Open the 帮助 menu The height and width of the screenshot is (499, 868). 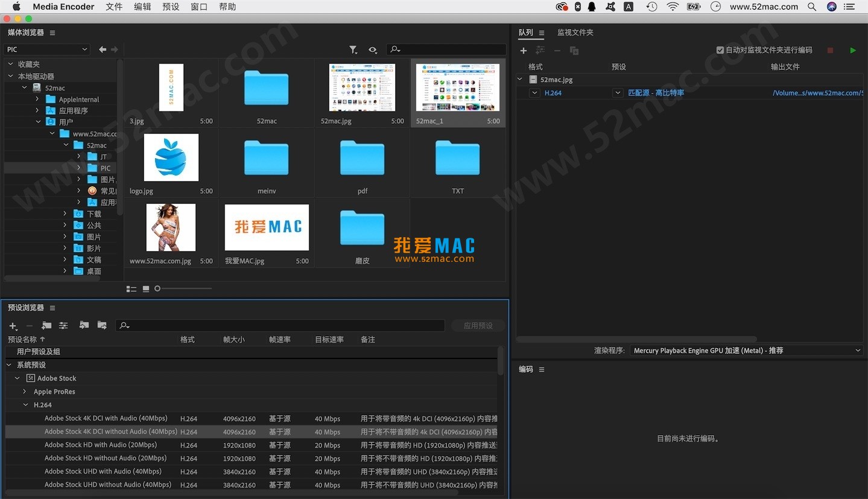pyautogui.click(x=227, y=7)
